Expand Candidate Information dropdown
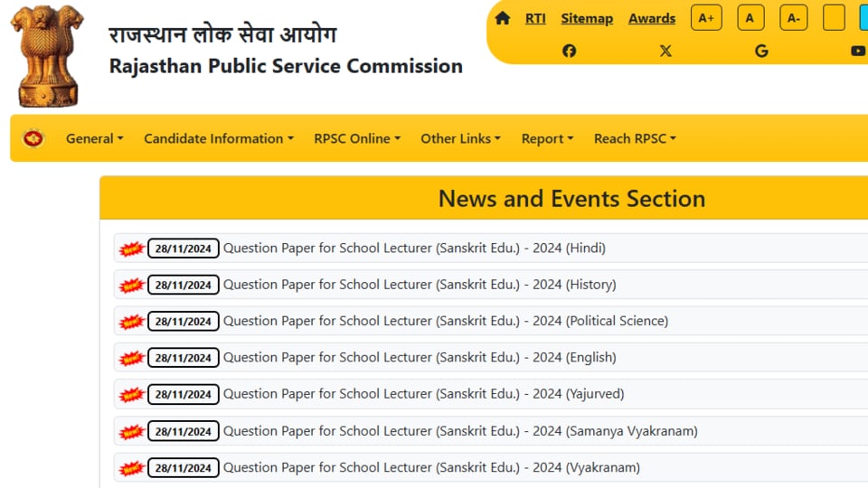Viewport: 868px width, 488px height. point(219,138)
